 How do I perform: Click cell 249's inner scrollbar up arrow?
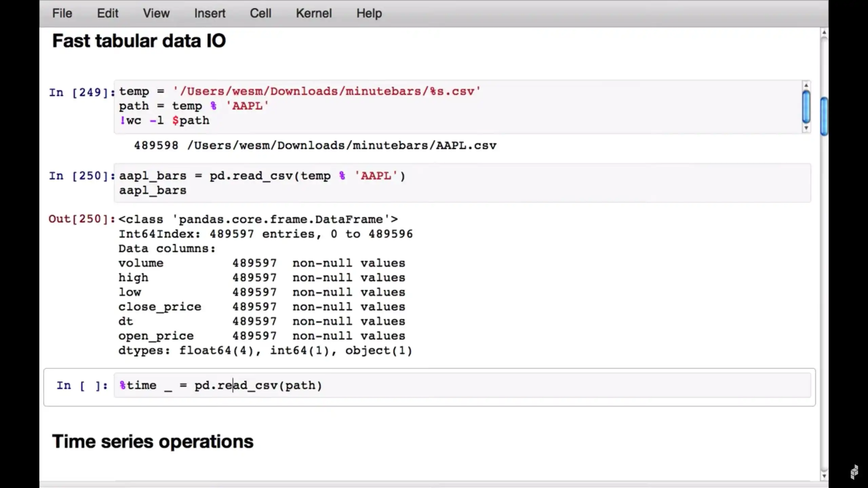(806, 85)
